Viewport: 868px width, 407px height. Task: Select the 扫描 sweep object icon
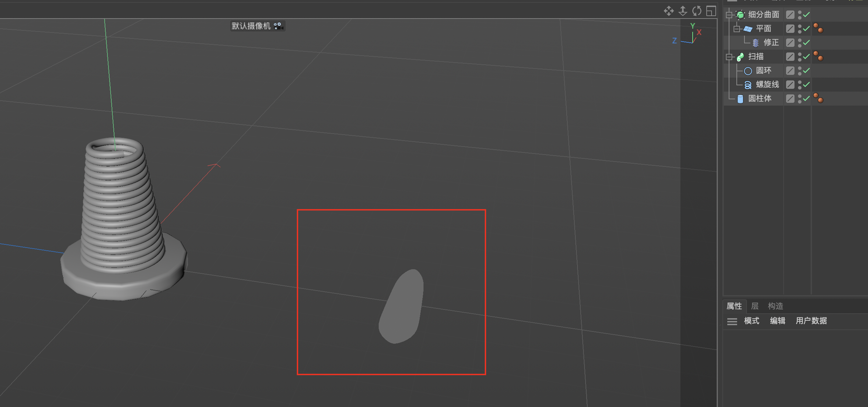pyautogui.click(x=740, y=57)
